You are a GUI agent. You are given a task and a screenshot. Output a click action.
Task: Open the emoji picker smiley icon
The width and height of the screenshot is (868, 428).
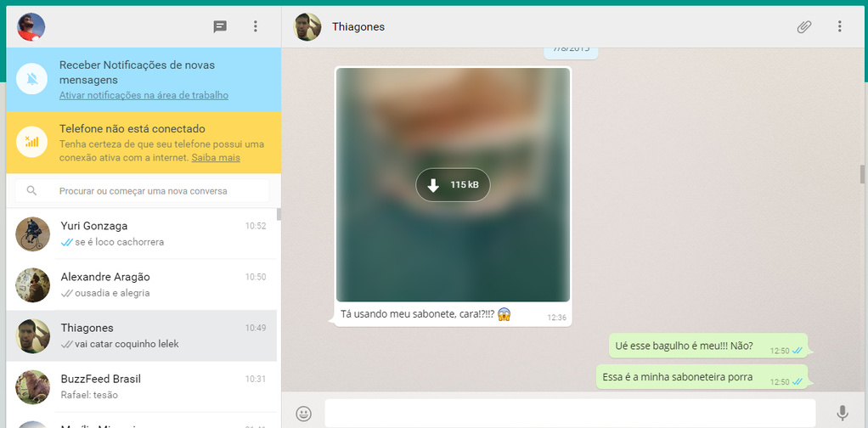[x=303, y=414]
